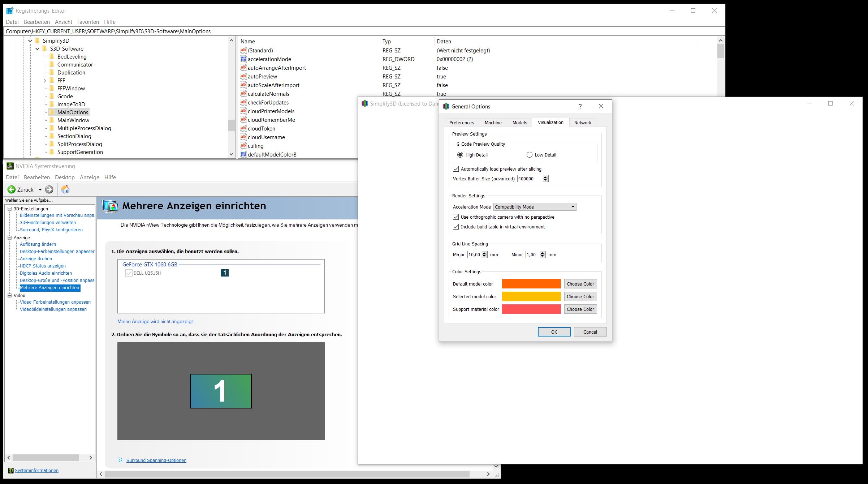Click the General Options help question mark
This screenshot has height=484, width=868.
(x=580, y=106)
